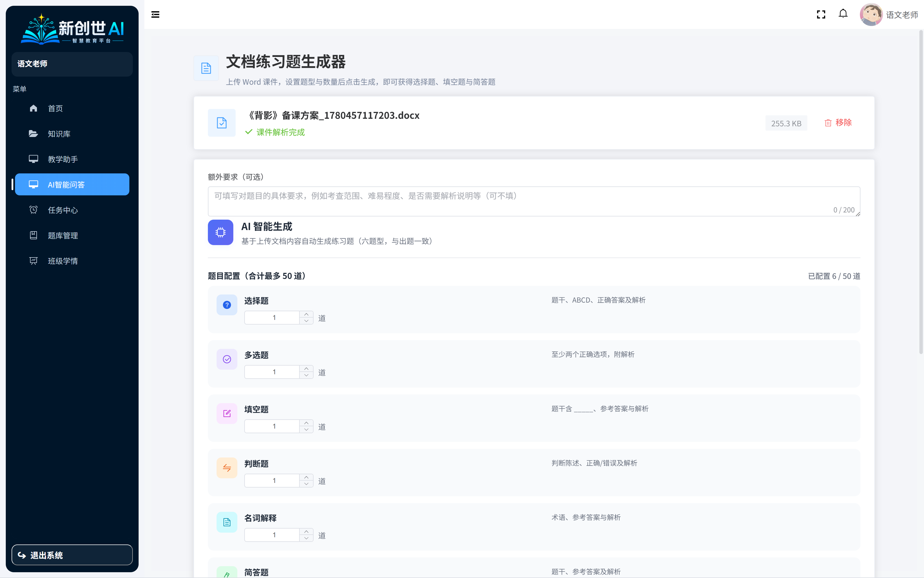Viewport: 924px width, 578px height.
Task: Click the 已配置 6 / 50 道 counter
Action: (x=834, y=276)
